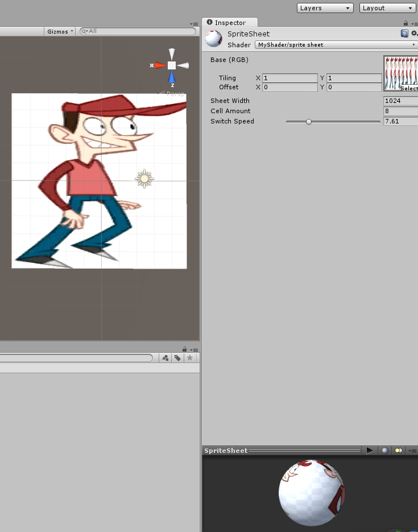Change the preview mesh shape sphere icon
418x532 pixels.
pos(385,451)
